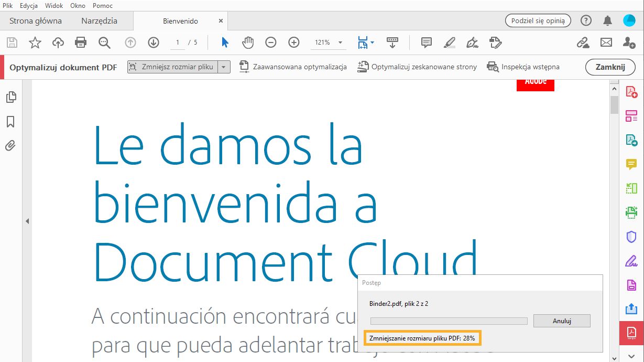Open the scrolling mode keyboard icon
The height and width of the screenshot is (362, 644).
click(x=392, y=42)
